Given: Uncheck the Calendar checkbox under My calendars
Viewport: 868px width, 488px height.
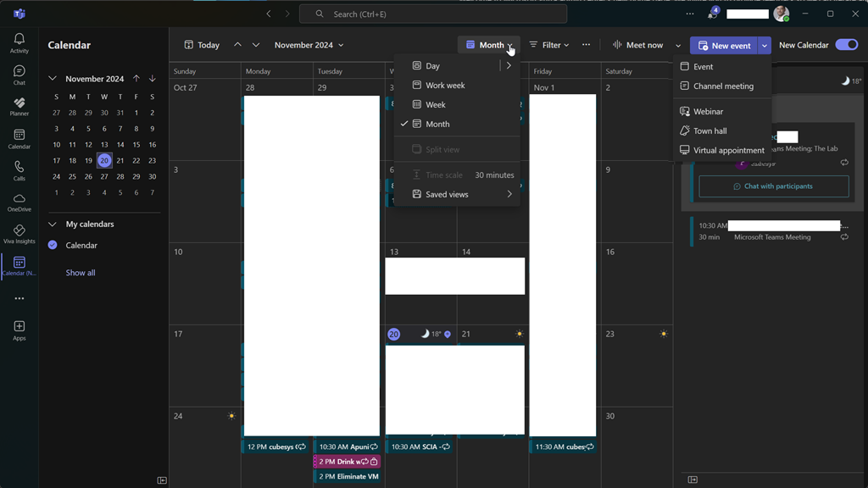Looking at the screenshot, I should pos(53,245).
